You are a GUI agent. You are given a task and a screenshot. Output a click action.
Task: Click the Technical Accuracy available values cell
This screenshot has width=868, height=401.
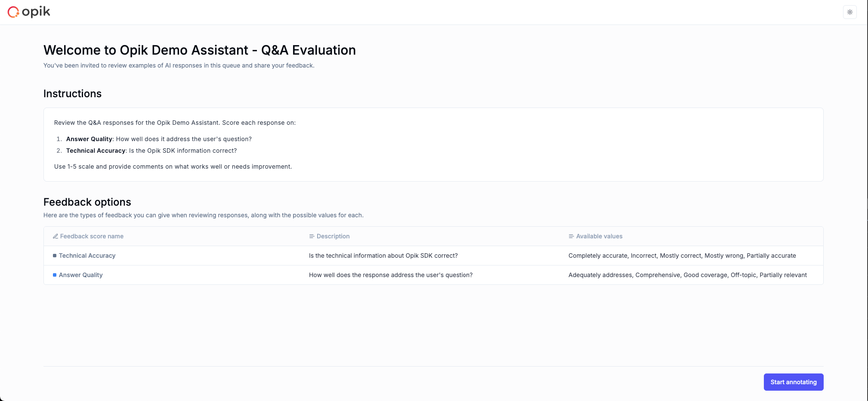682,256
